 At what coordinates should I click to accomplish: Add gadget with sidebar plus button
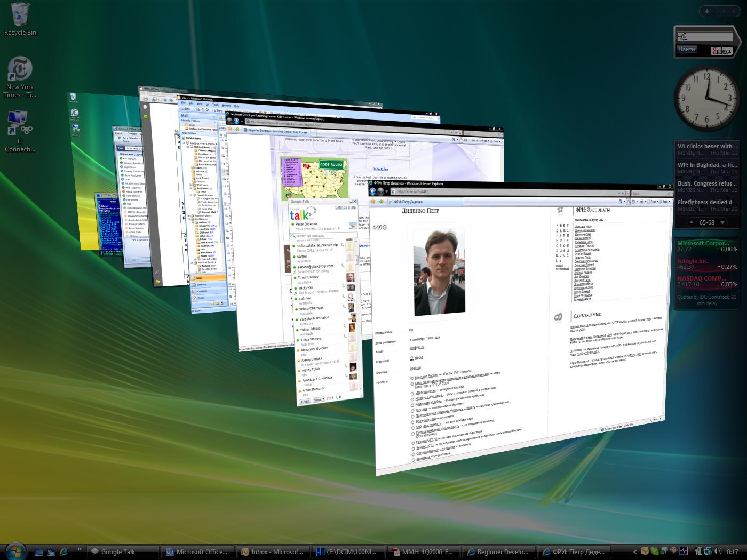tap(707, 11)
